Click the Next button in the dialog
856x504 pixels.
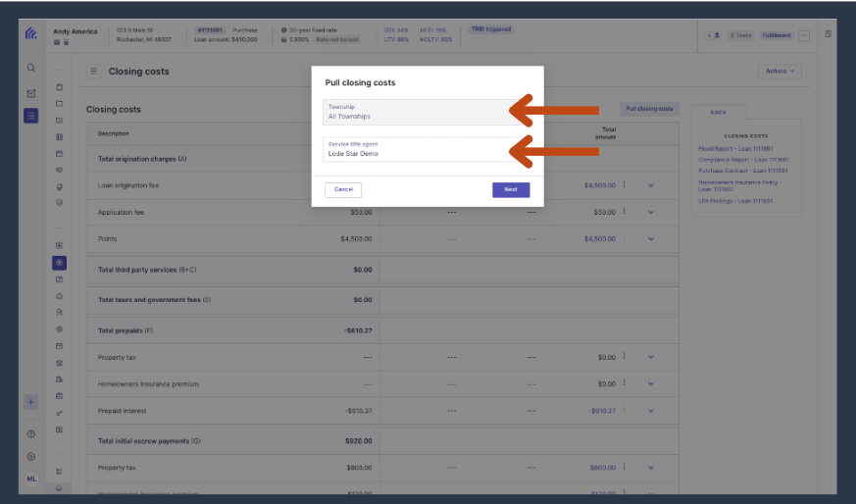pyautogui.click(x=511, y=189)
